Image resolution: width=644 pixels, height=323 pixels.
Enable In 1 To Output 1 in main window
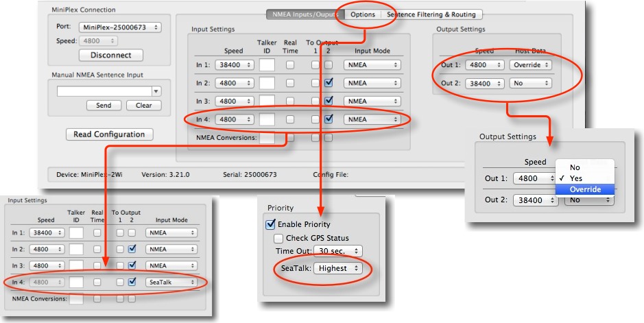[315, 65]
